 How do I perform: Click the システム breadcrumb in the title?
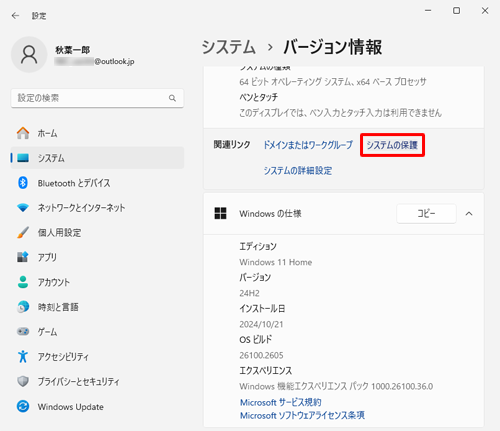coord(229,47)
